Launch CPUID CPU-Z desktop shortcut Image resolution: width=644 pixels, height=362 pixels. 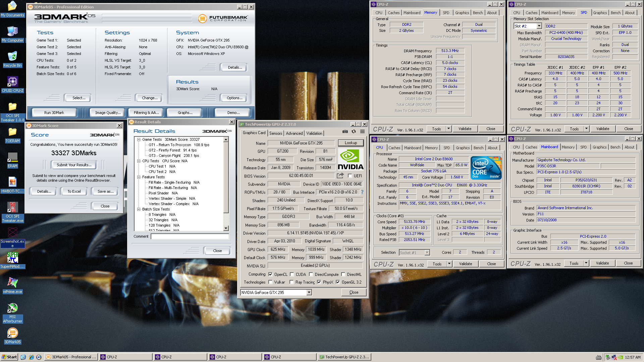click(x=12, y=84)
